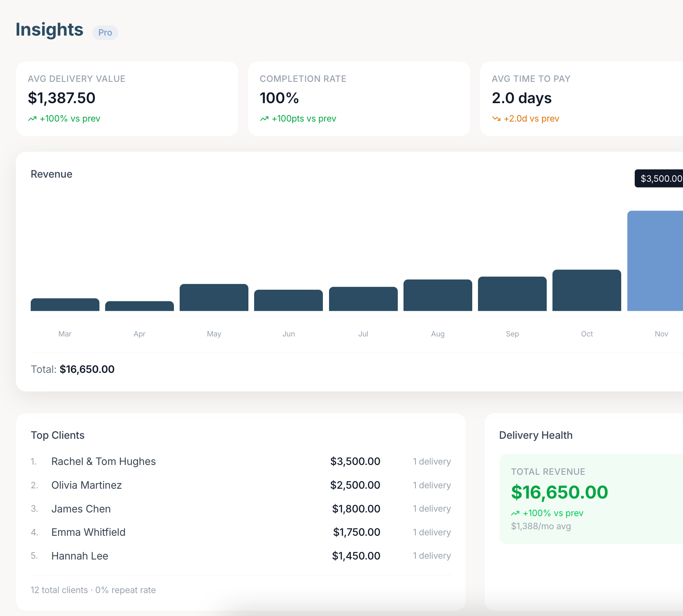Switch to the Top Clients section heading
Viewport: 683px width, 616px height.
(58, 435)
